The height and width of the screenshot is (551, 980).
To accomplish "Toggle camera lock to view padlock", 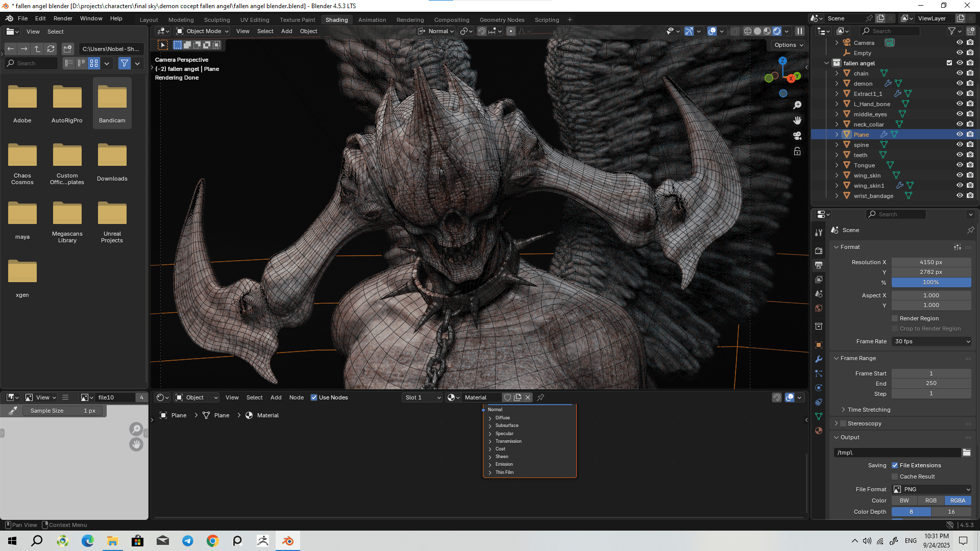I will (797, 151).
